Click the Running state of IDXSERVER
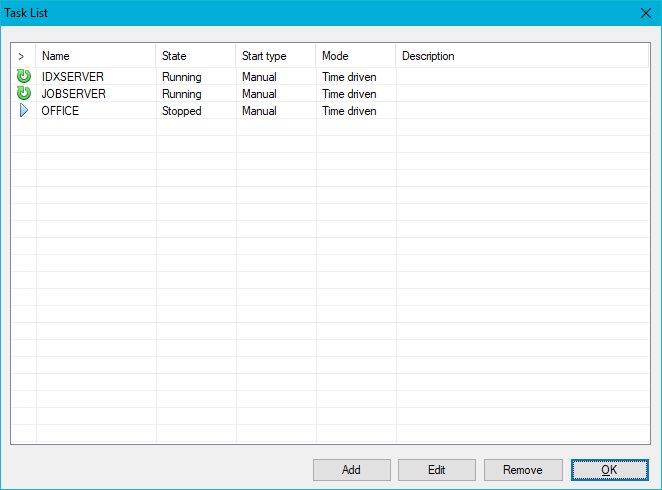This screenshot has width=662, height=490. (x=181, y=77)
